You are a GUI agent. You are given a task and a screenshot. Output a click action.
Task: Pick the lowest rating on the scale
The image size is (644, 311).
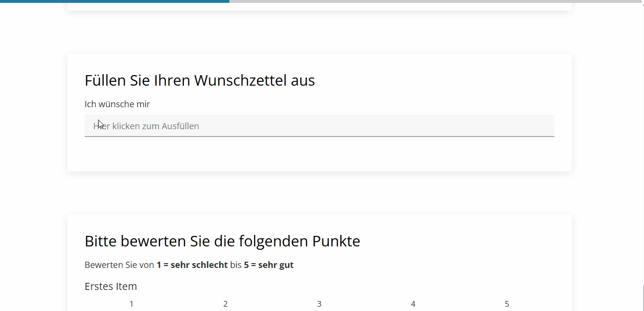point(131,304)
